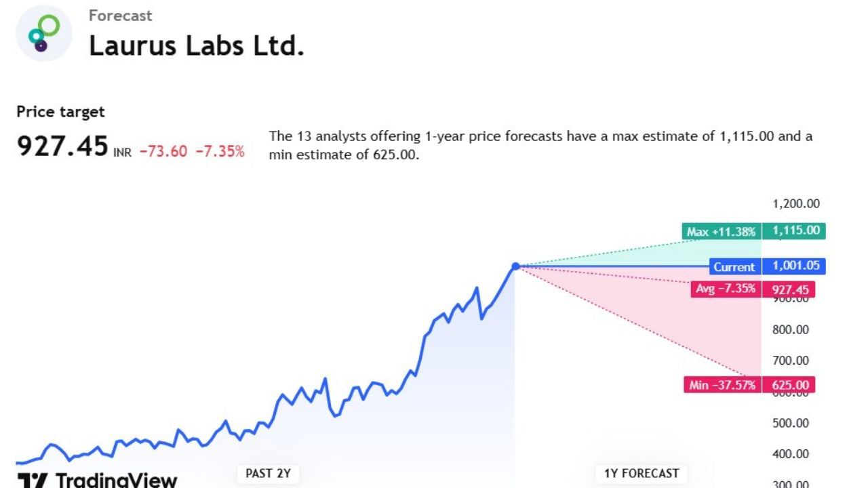Click the TradingView logo icon
Viewport: 868px width, 488px height.
point(32,481)
